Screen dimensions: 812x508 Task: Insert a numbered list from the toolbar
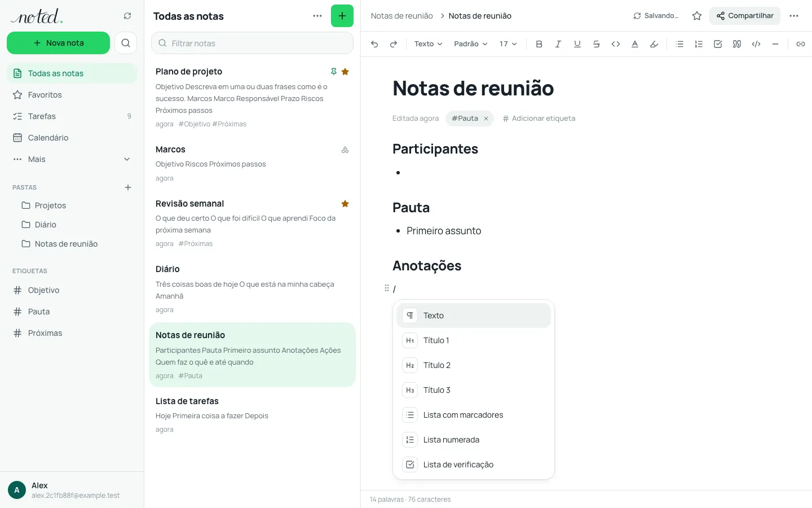pyautogui.click(x=699, y=44)
